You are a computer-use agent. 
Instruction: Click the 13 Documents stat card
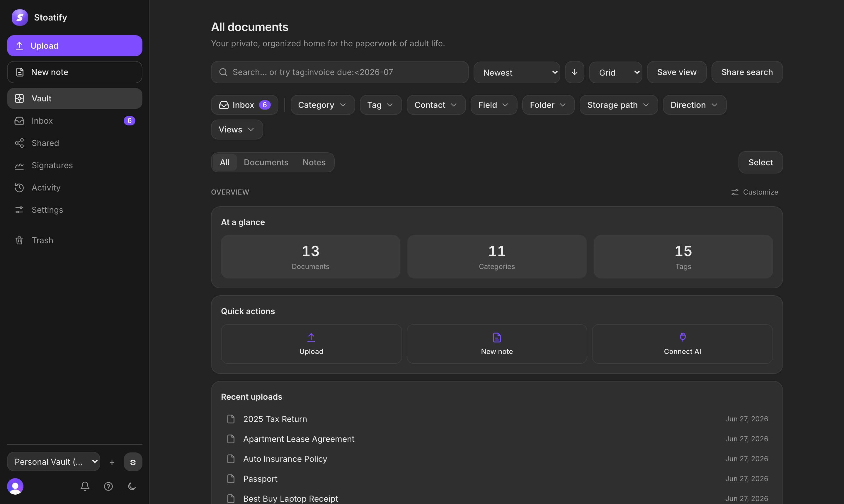[x=310, y=257]
